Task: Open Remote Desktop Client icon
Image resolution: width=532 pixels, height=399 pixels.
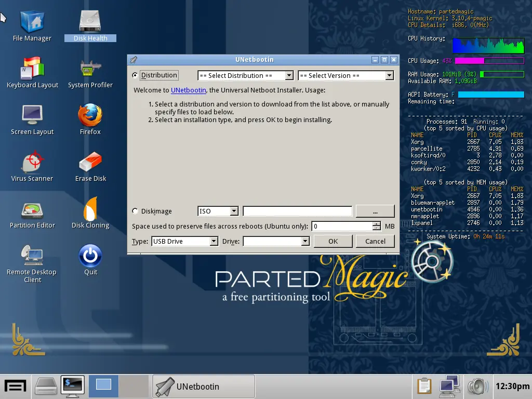Action: click(32, 264)
